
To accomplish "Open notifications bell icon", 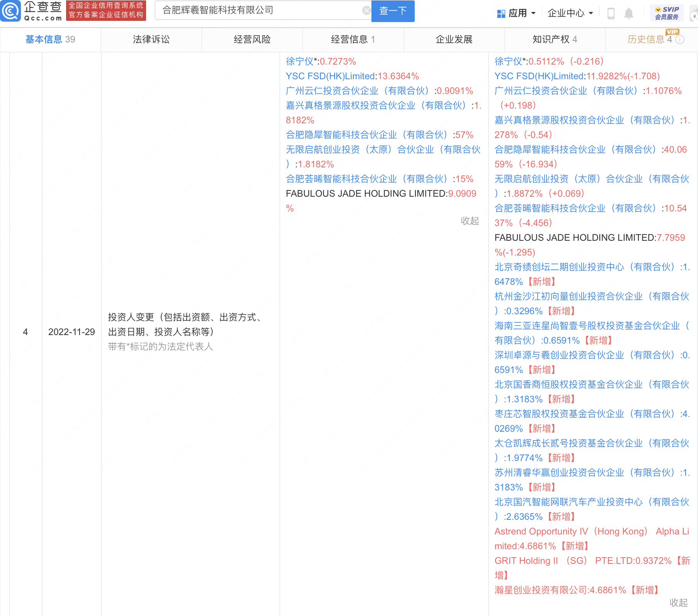I will click(x=629, y=14).
